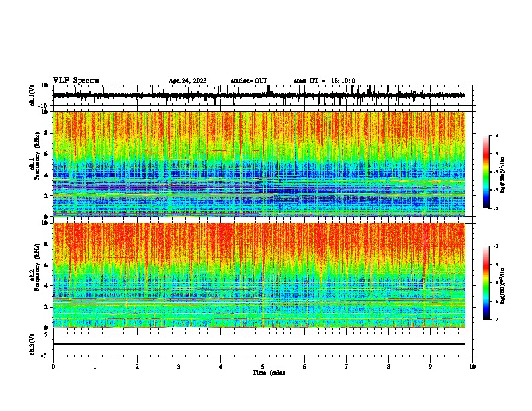
Task: Click the ch.1 spectrogram color bar
Action: pyautogui.click(x=486, y=172)
